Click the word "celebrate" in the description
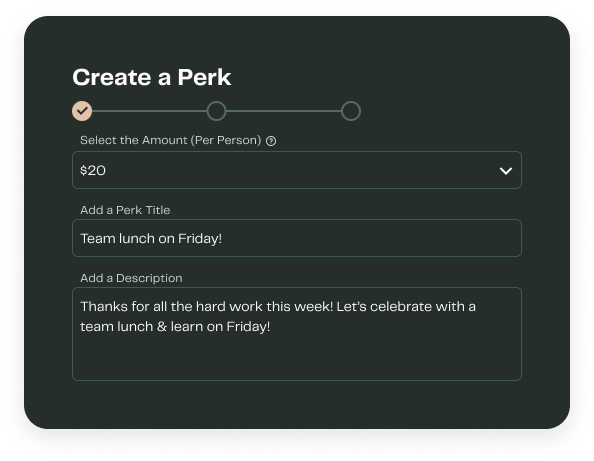Screen dimensions: 594x461 click(x=401, y=306)
